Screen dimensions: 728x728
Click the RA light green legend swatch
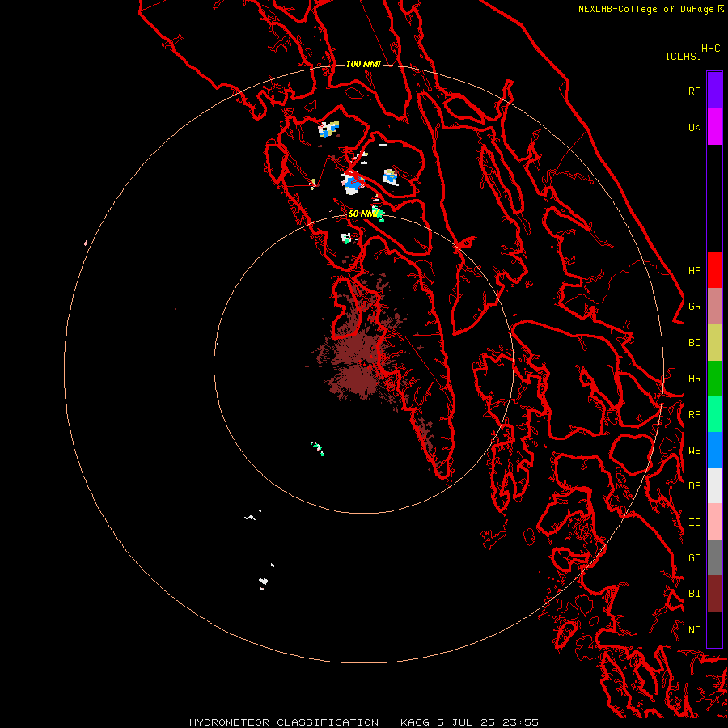tap(714, 414)
